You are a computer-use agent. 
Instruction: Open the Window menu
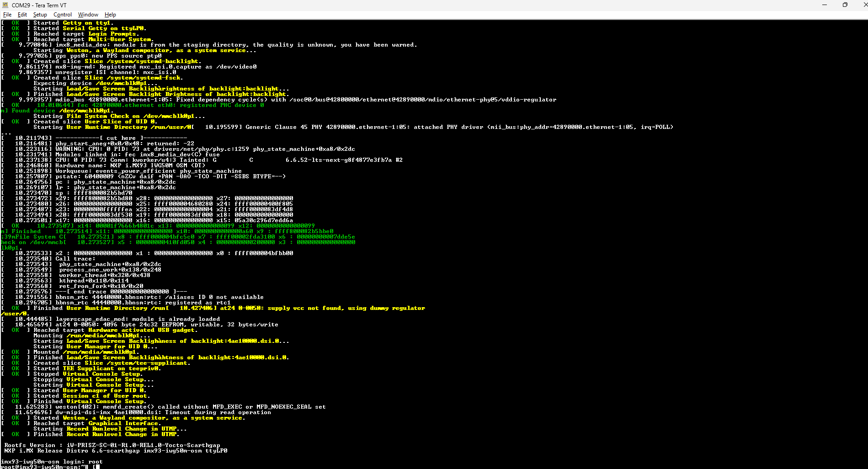88,15
